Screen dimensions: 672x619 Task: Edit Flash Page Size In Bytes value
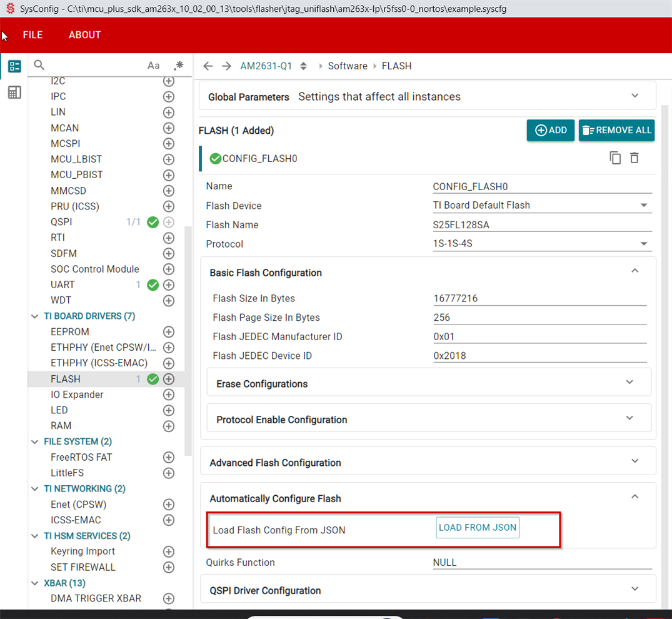539,318
